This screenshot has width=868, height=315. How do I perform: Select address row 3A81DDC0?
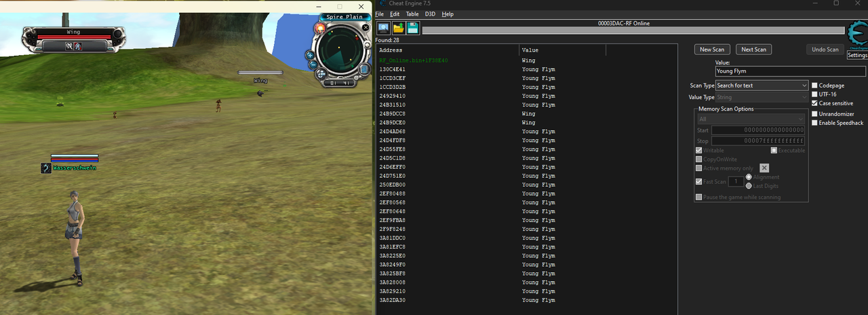526,238
